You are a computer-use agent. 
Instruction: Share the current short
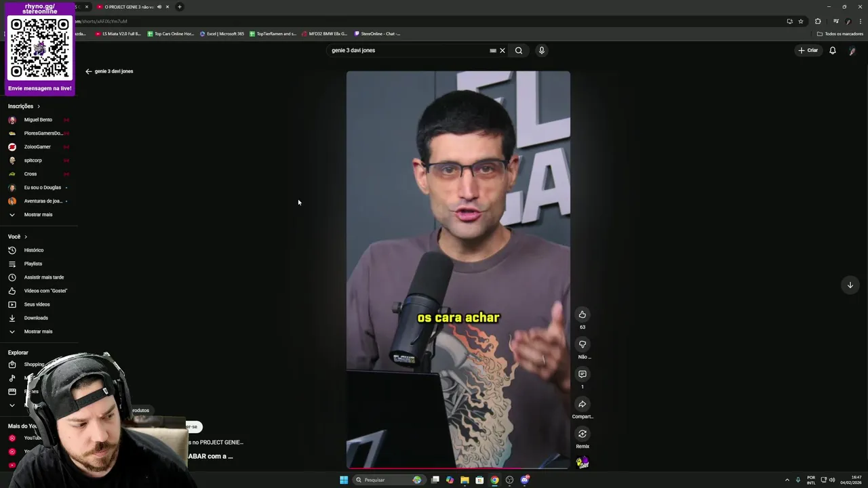coord(582,404)
